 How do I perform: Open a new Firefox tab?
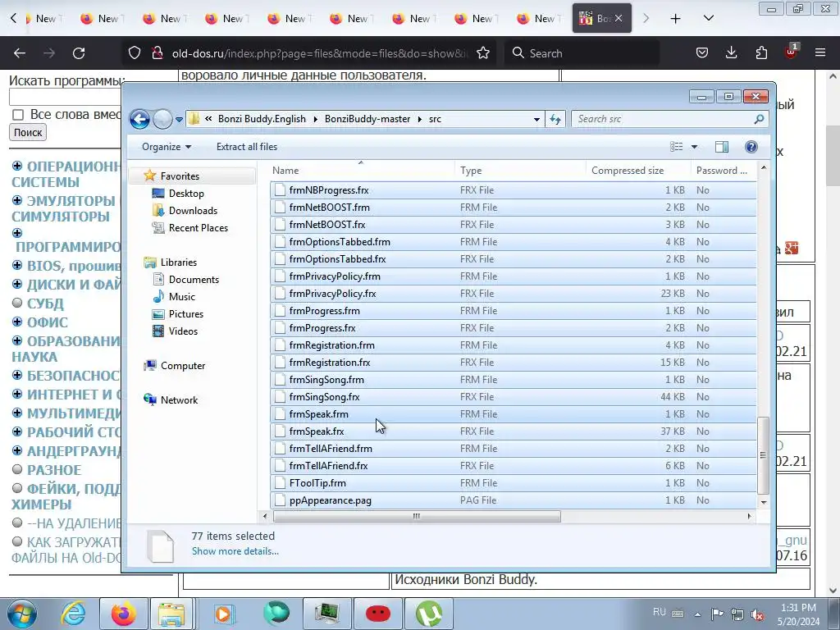(x=676, y=18)
